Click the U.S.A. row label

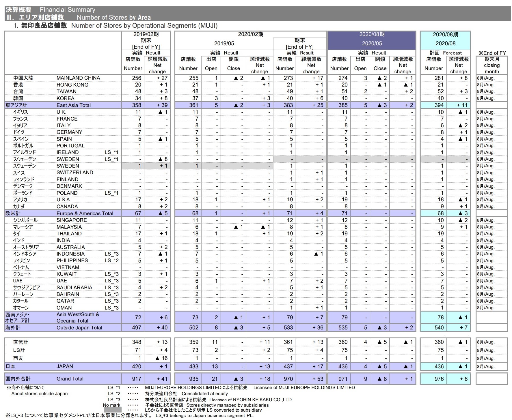point(64,200)
